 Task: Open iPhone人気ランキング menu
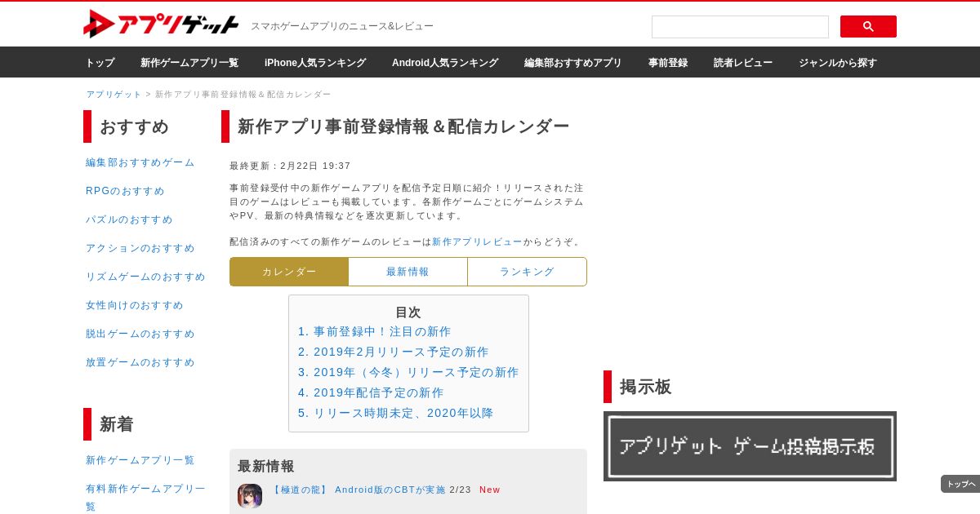click(x=315, y=63)
